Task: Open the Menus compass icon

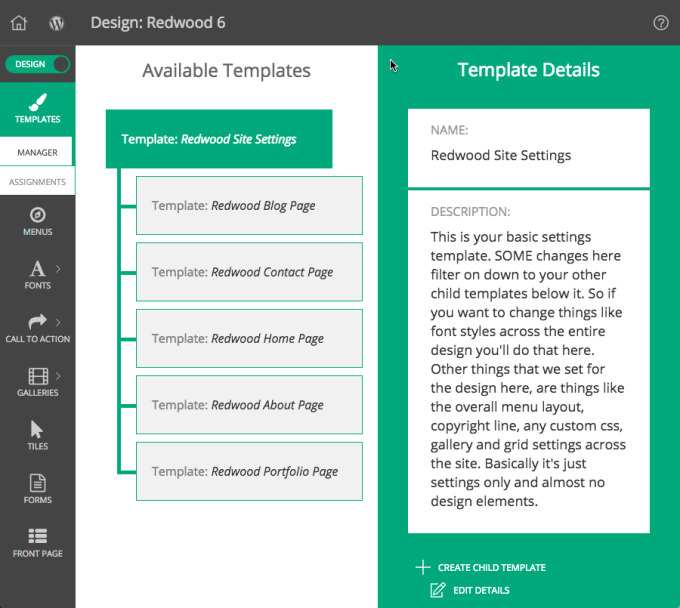Action: [x=38, y=215]
